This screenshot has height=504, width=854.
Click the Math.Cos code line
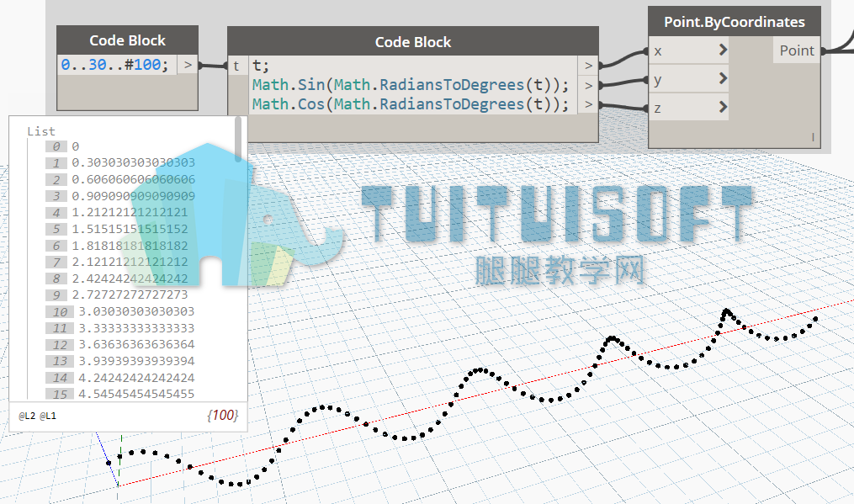point(410,104)
